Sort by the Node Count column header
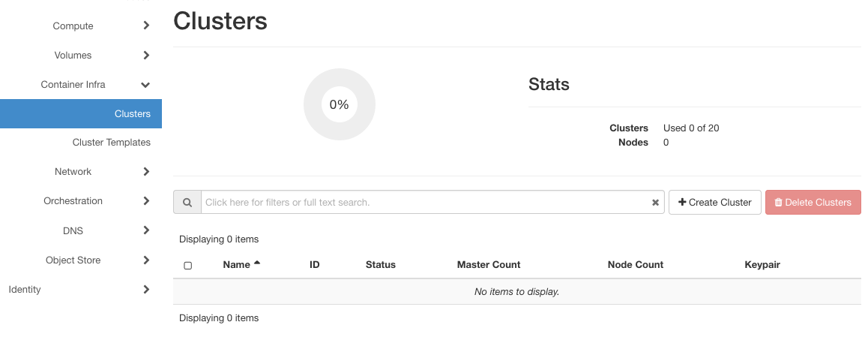Viewport: 868px width, 337px height. tap(635, 265)
